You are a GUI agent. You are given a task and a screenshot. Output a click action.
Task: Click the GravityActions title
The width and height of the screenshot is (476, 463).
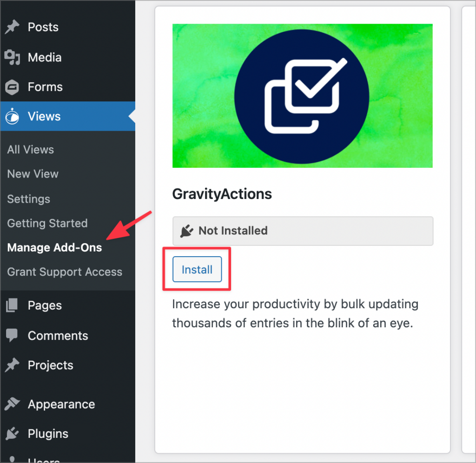click(x=222, y=194)
